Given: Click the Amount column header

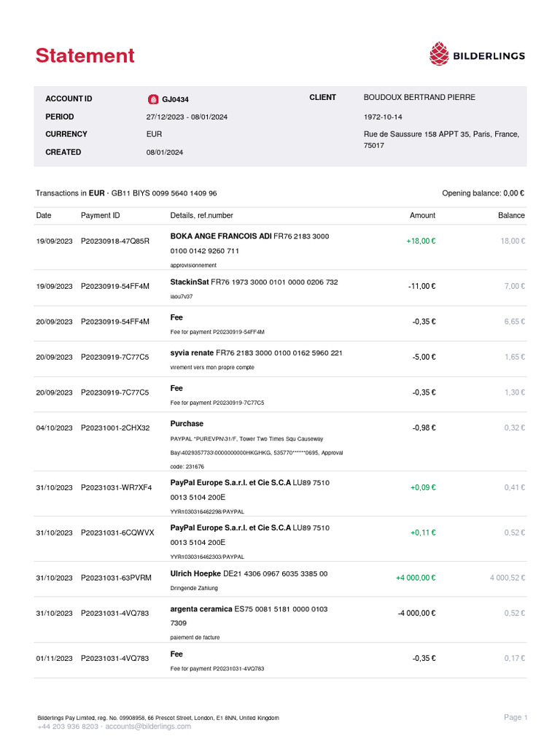Looking at the screenshot, I should pos(422,215).
